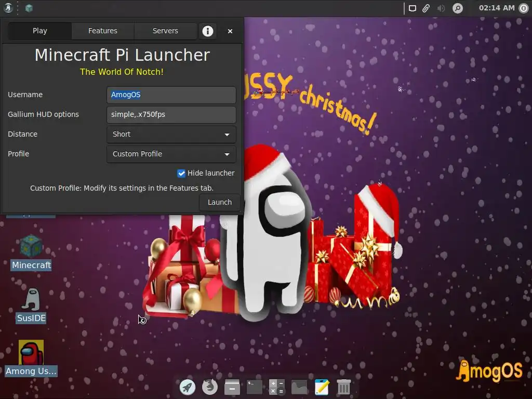Switch to the Features tab
532x399 pixels.
tap(103, 31)
